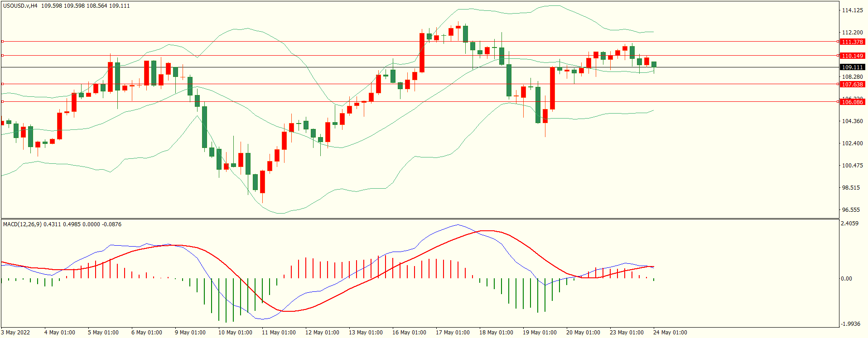The height and width of the screenshot is (338, 868).
Task: Select the red 111.378 price level tag
Action: point(852,42)
